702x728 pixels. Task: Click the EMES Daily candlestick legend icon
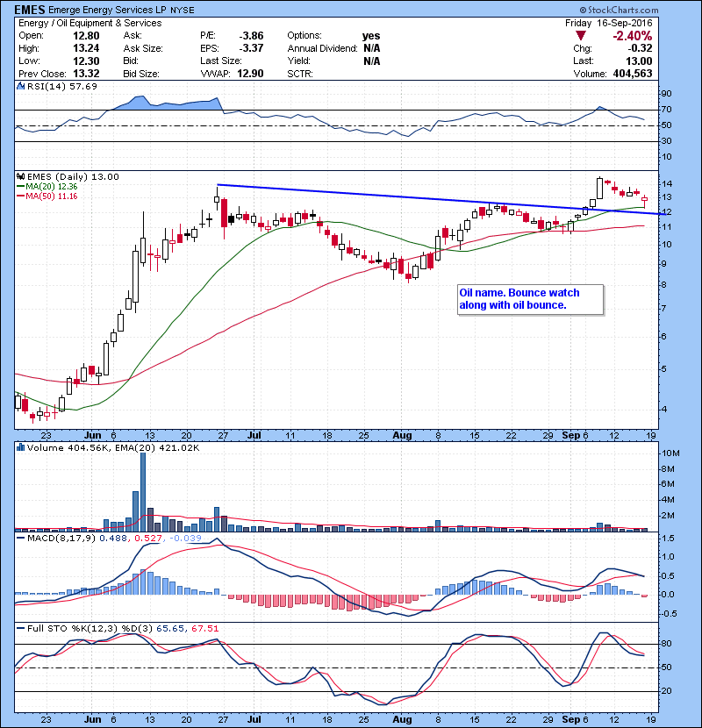coord(20,176)
